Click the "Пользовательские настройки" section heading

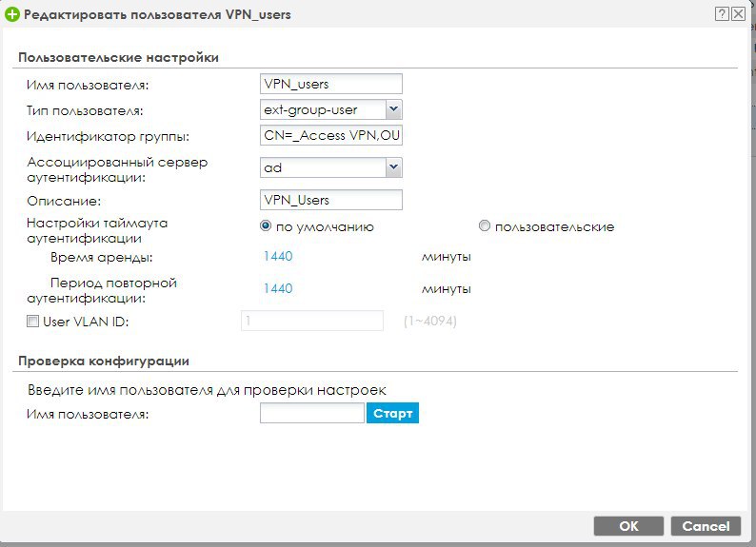[118, 58]
